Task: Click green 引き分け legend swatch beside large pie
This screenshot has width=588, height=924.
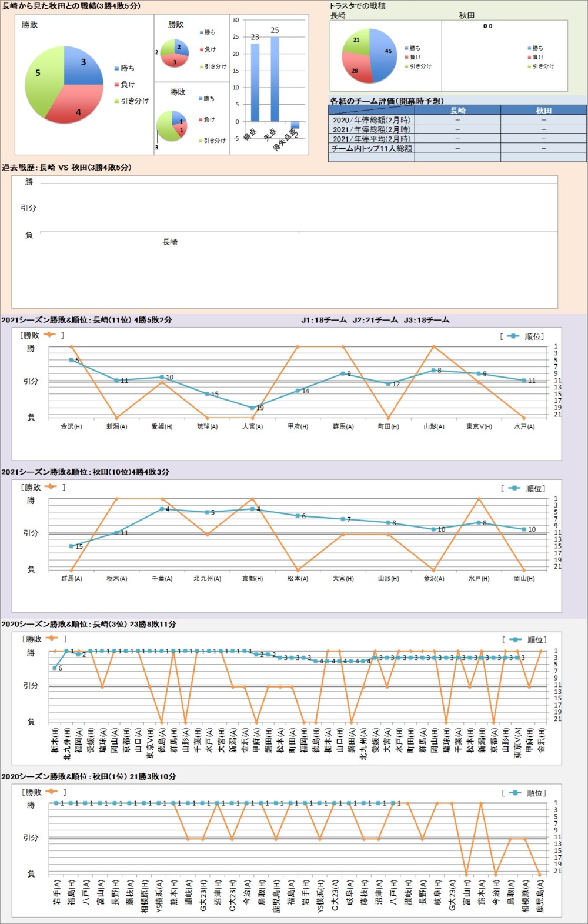Action: pyautogui.click(x=116, y=101)
